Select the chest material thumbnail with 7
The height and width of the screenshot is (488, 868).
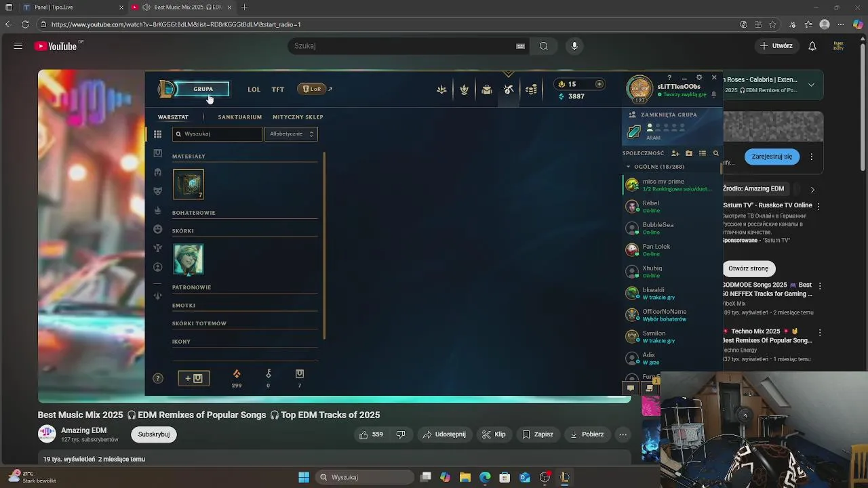(189, 184)
